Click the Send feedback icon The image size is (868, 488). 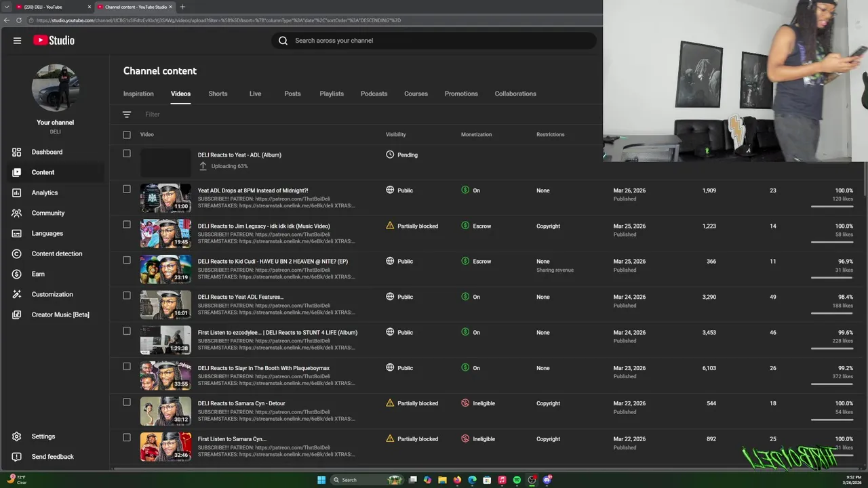[17, 457]
